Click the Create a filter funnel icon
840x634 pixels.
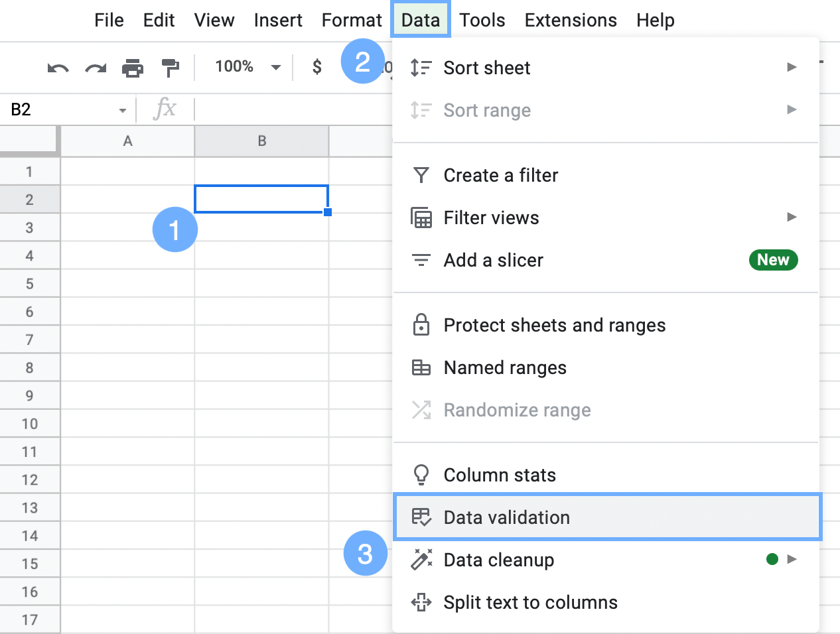(421, 175)
